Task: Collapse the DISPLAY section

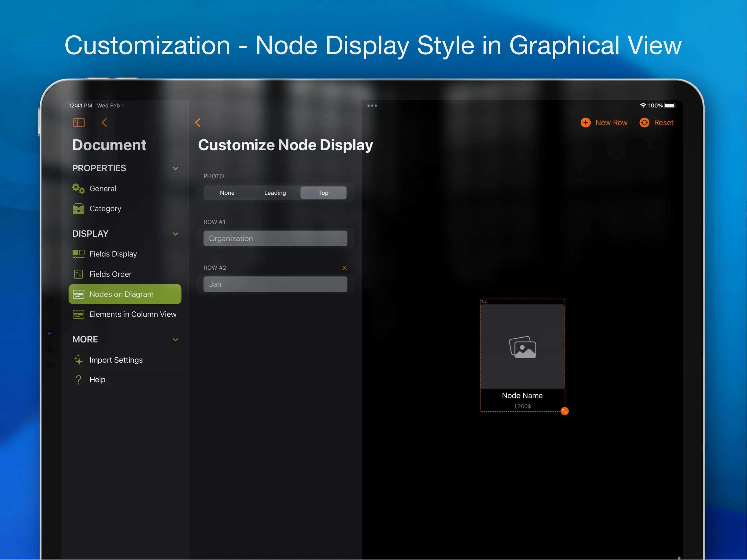Action: click(x=175, y=234)
